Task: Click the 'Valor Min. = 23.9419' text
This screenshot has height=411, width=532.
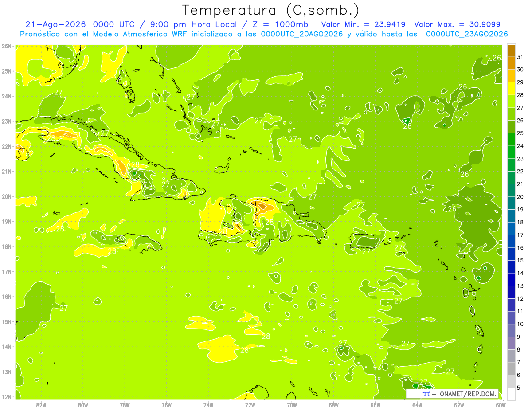Action: 364,24
